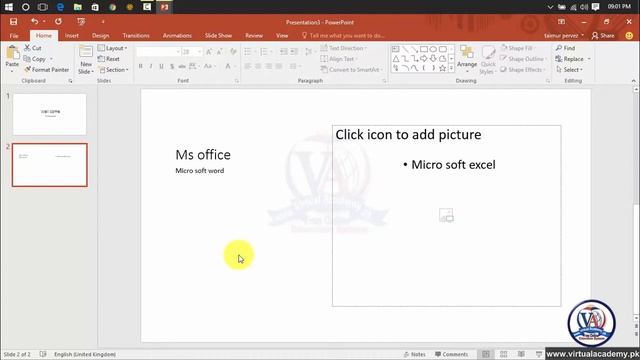
Task: Collapse the ribbon
Action: click(x=633, y=81)
